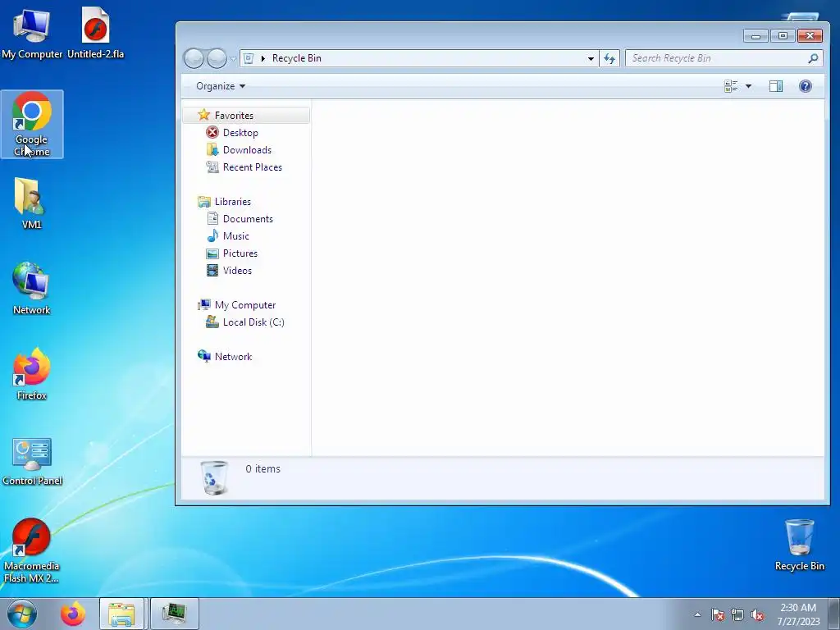
Task: Minimize the Recycle Bin window
Action: [756, 36]
